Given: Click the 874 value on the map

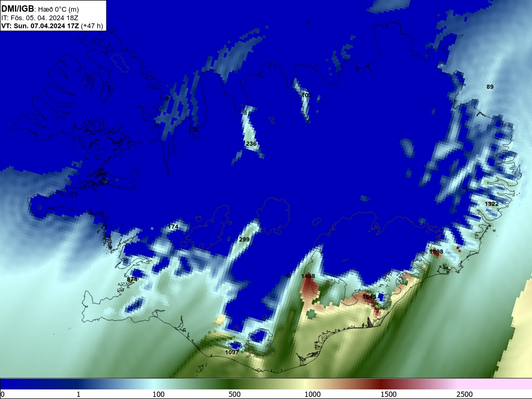Looking at the screenshot, I should click(132, 279).
